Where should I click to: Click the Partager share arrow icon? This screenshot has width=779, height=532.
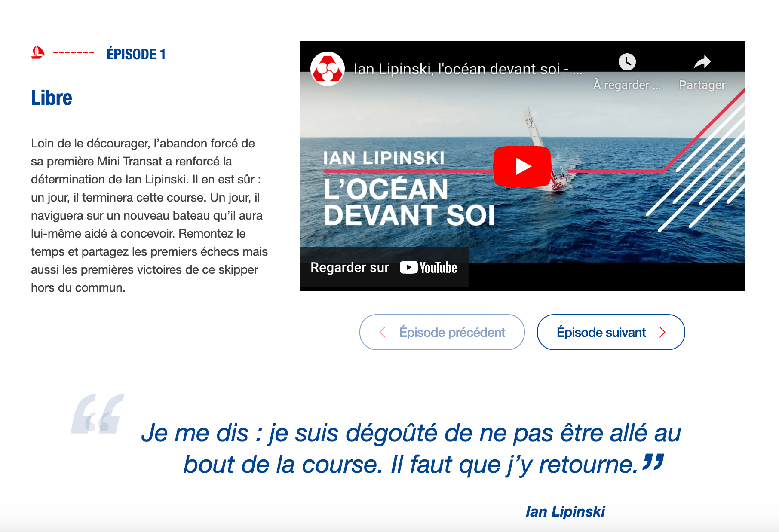tap(702, 62)
